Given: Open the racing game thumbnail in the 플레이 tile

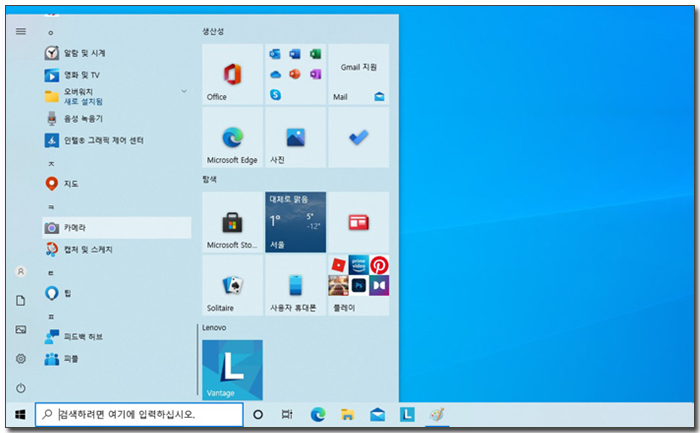Looking at the screenshot, I should [x=338, y=286].
